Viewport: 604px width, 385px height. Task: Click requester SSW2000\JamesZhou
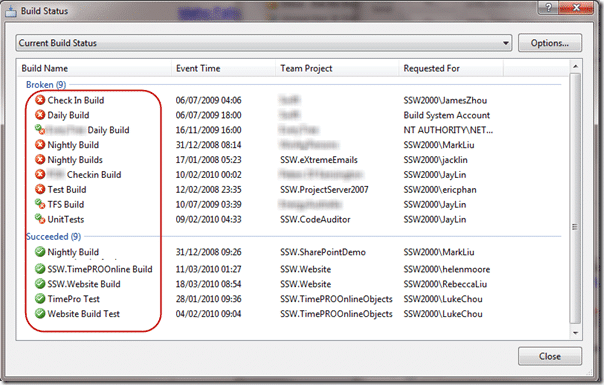click(x=445, y=100)
